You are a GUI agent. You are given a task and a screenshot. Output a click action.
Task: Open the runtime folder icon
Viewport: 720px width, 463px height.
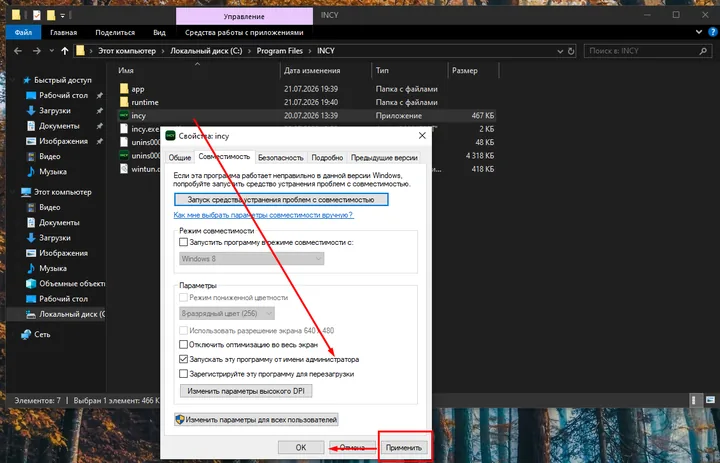124,102
